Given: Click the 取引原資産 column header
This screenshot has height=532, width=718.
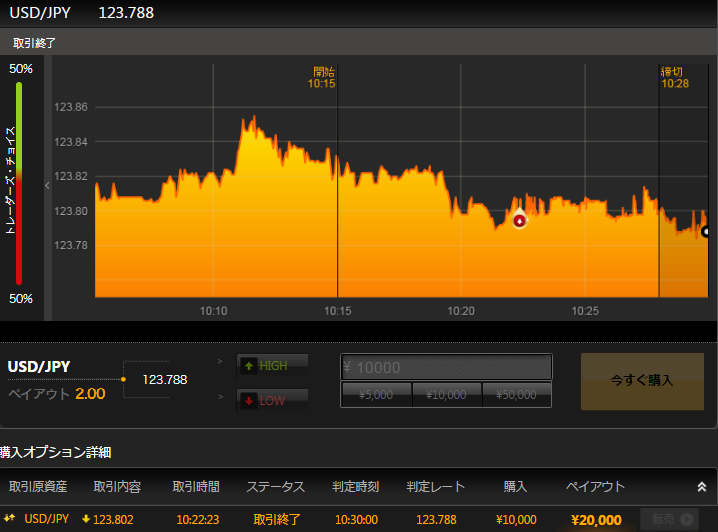Looking at the screenshot, I should pos(38,486).
